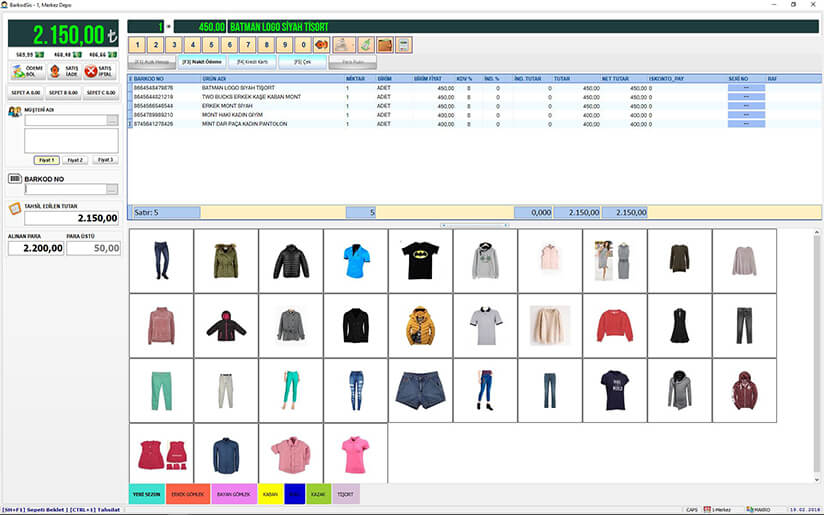Click the F4 Kredi Kartı button
The image size is (824, 515).
click(254, 62)
